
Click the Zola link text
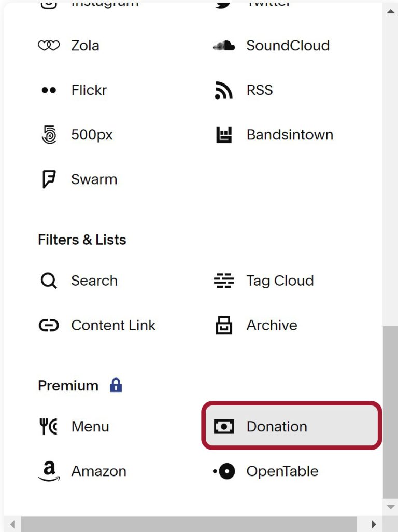tap(84, 45)
